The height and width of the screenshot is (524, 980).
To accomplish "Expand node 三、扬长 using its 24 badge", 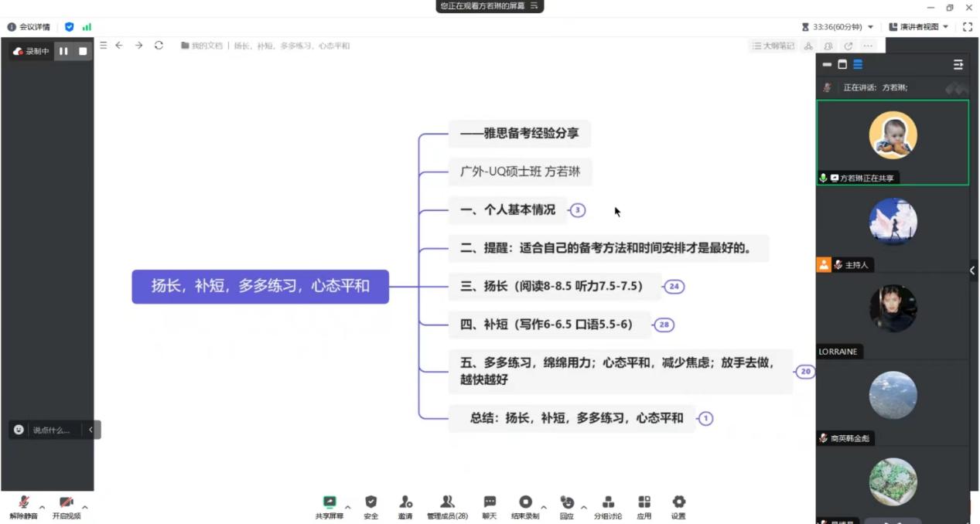I will [x=674, y=286].
